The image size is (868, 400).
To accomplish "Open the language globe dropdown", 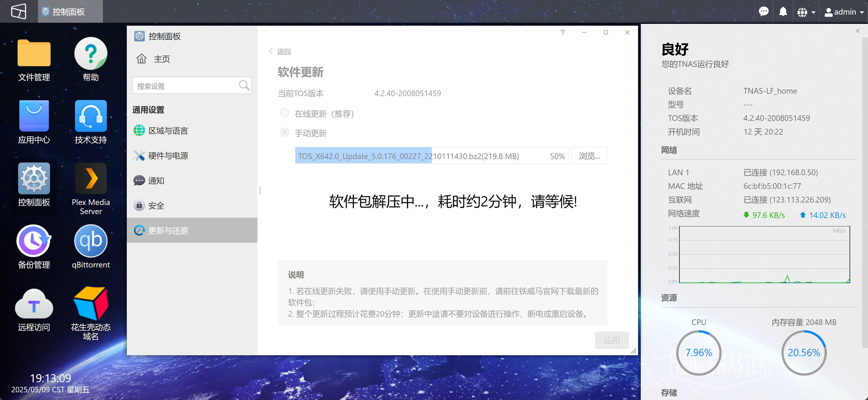I will pyautogui.click(x=806, y=12).
